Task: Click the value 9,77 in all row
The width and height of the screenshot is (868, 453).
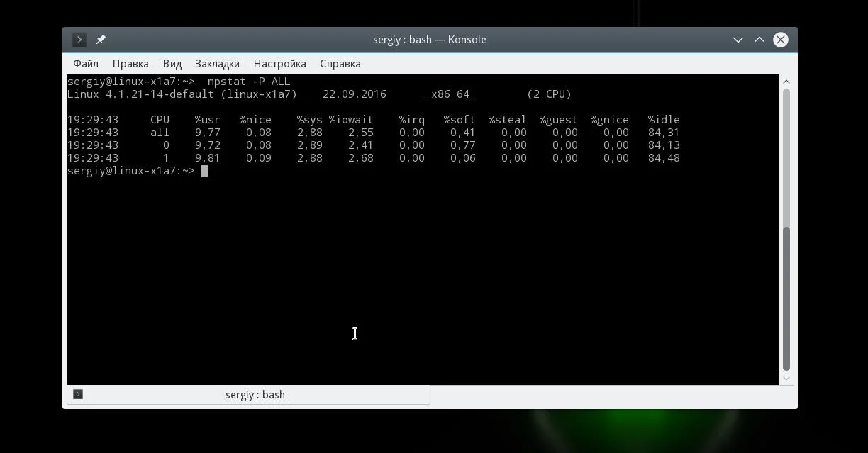Action: (208, 133)
